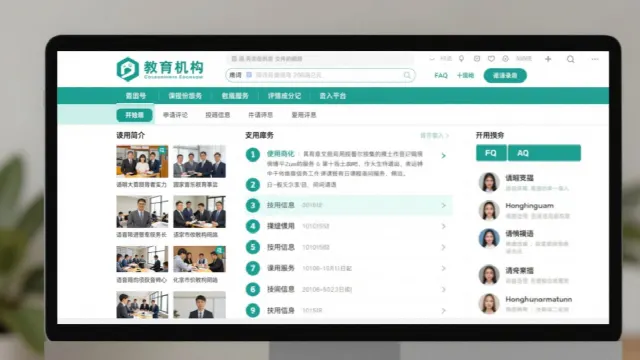
Task: Click the magnifier icon inside the search field
Action: point(407,75)
